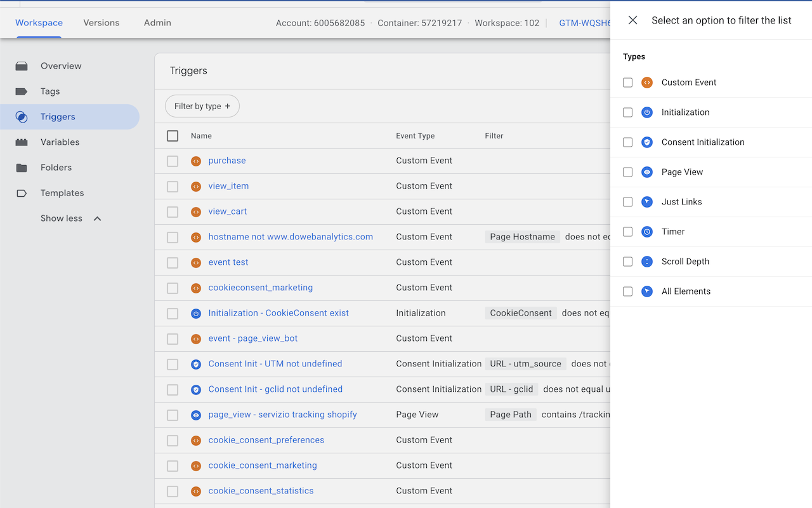
Task: Go to the Admin tab
Action: point(157,23)
